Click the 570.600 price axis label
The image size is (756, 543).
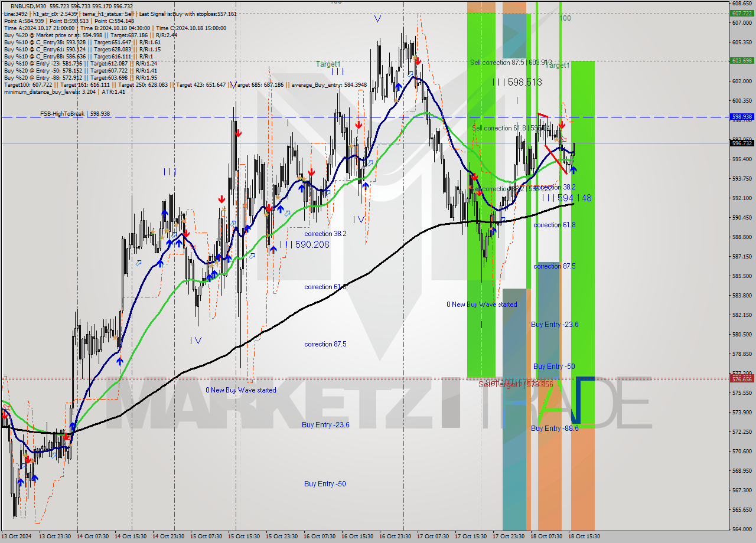pos(741,451)
